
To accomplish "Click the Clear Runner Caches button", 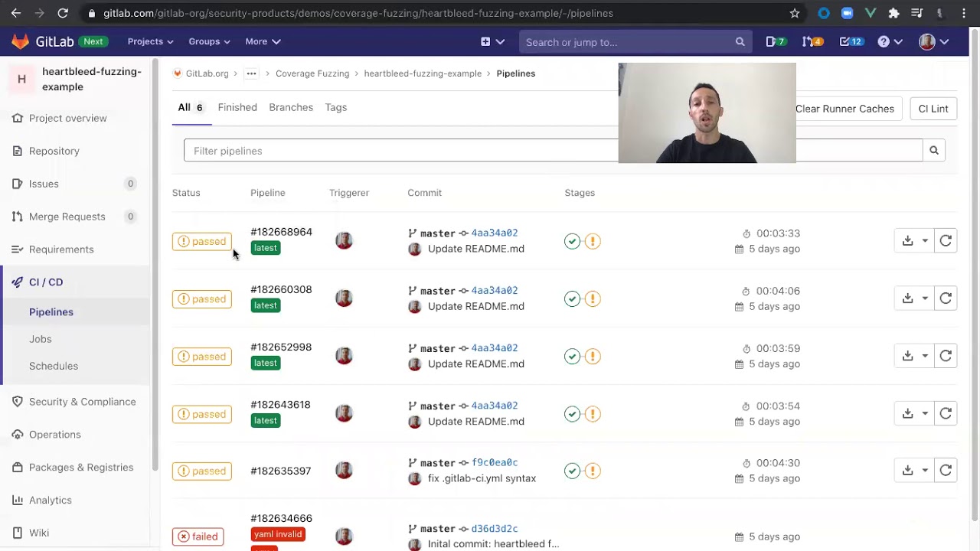I will pos(844,109).
